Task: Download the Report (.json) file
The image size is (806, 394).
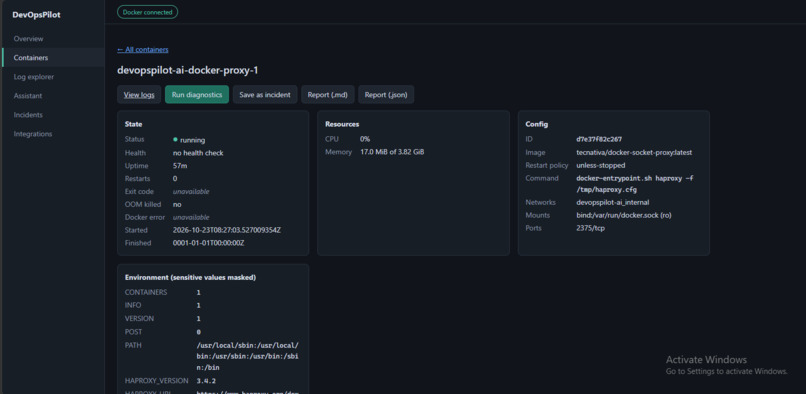Action: pyautogui.click(x=386, y=95)
